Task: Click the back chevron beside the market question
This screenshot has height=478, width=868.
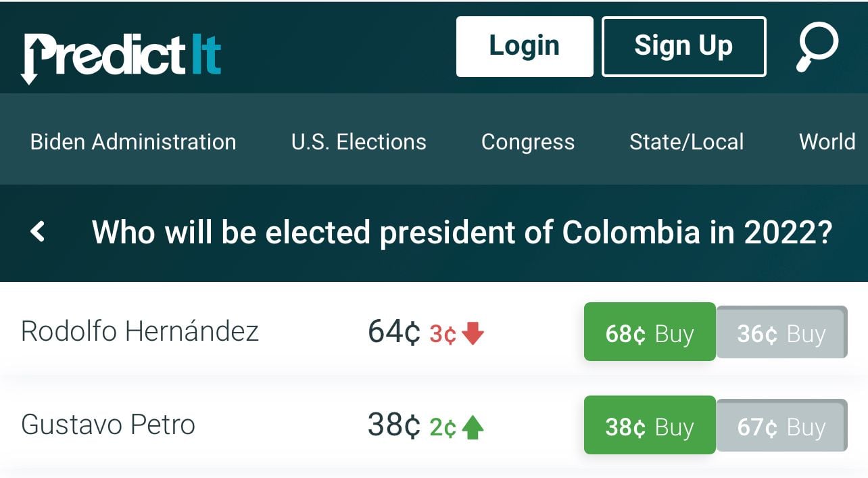Action: click(x=37, y=233)
